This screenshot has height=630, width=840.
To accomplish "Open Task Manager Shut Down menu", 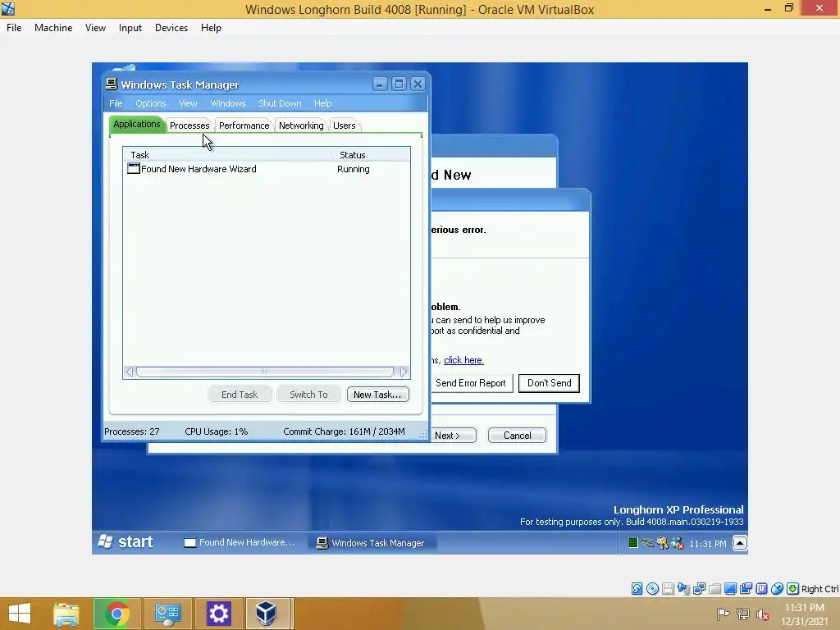I will pos(280,103).
